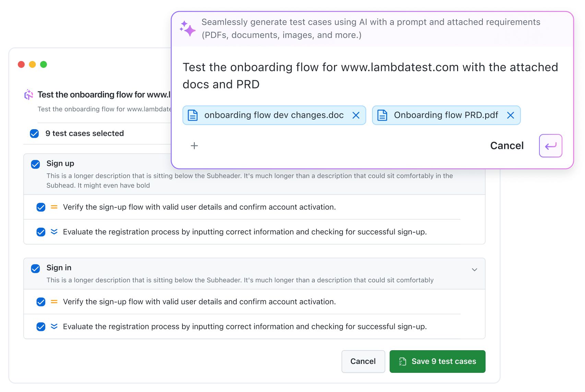Click low priority icon in last Sign in case

tap(54, 327)
